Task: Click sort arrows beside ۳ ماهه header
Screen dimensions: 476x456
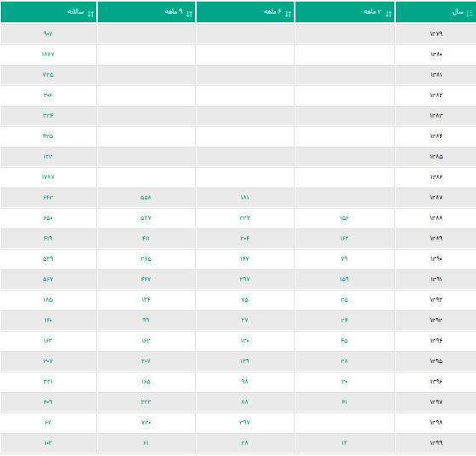Action: point(388,14)
